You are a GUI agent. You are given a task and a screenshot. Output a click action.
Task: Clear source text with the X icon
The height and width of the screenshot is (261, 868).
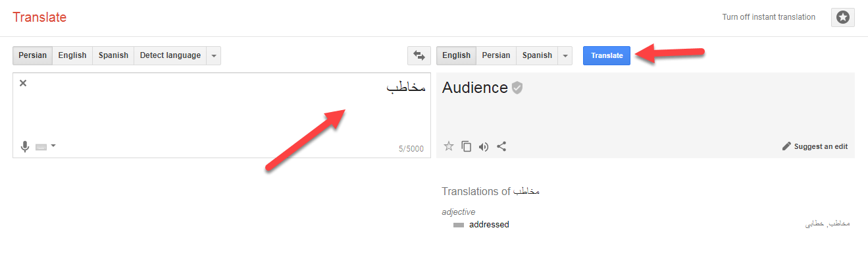(x=23, y=83)
